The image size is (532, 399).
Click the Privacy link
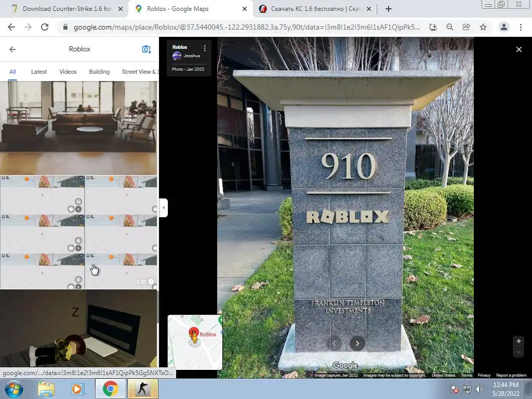[x=484, y=375]
